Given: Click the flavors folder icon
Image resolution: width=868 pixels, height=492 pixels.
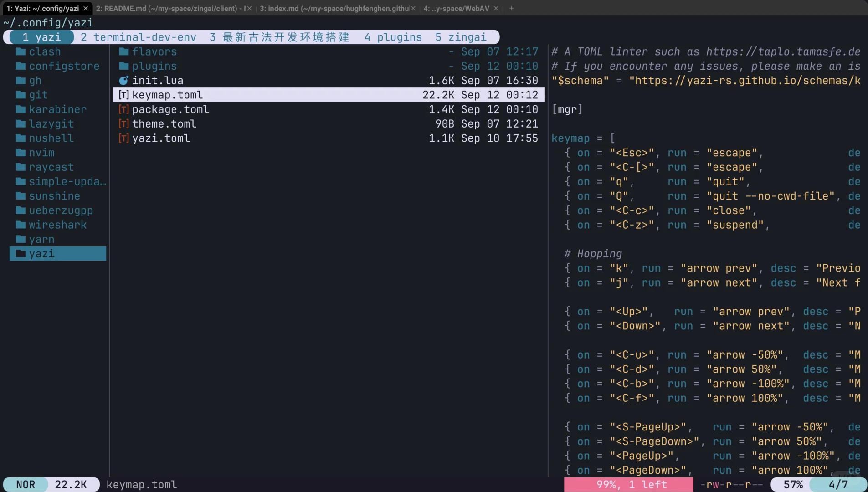Looking at the screenshot, I should (x=124, y=51).
